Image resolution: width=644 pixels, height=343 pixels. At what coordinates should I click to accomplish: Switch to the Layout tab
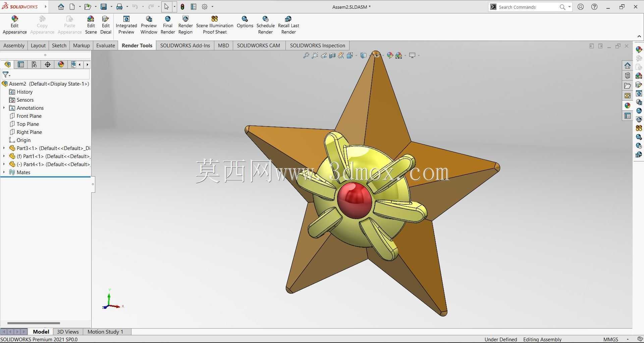click(x=38, y=46)
